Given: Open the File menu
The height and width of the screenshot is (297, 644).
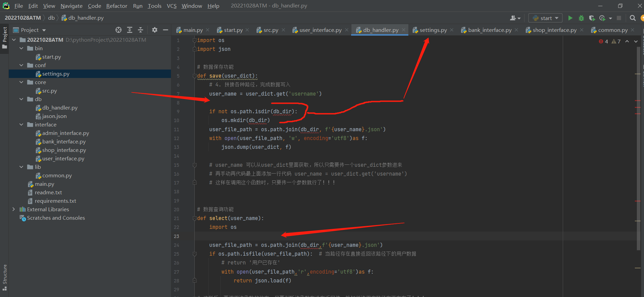Looking at the screenshot, I should 19,6.
